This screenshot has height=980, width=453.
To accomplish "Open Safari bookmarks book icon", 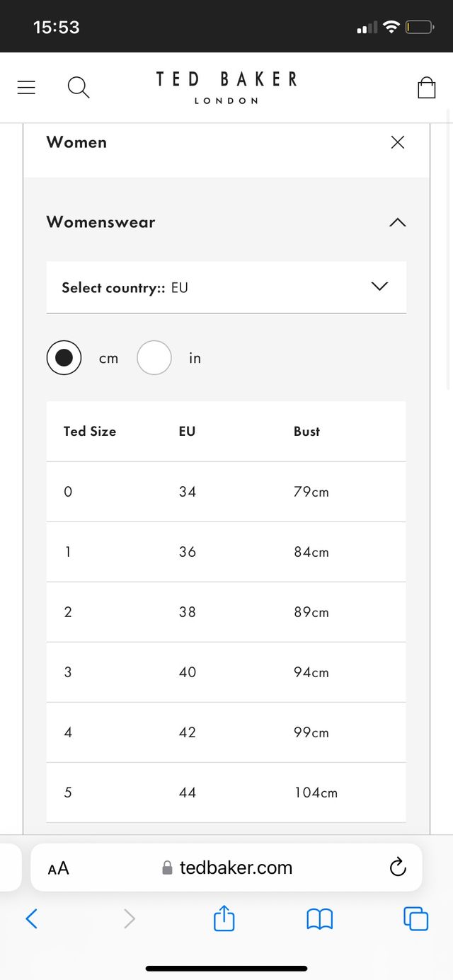I will coord(319,918).
